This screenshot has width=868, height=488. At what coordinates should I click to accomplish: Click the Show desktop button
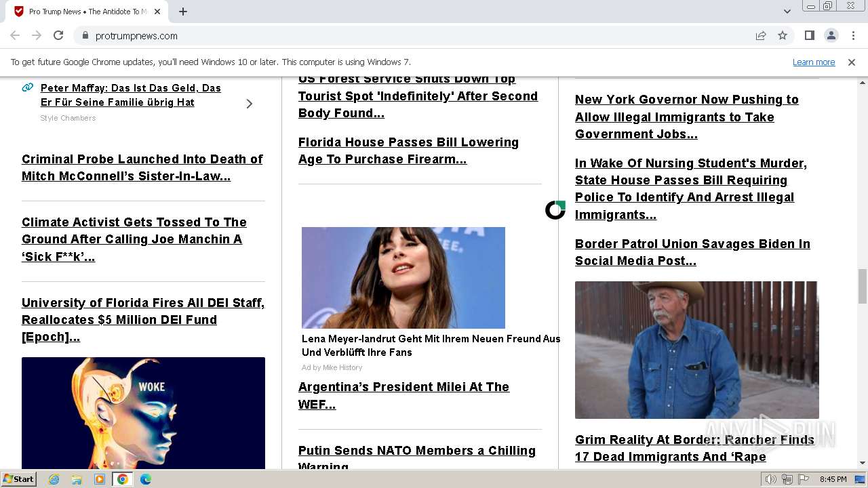point(861,479)
